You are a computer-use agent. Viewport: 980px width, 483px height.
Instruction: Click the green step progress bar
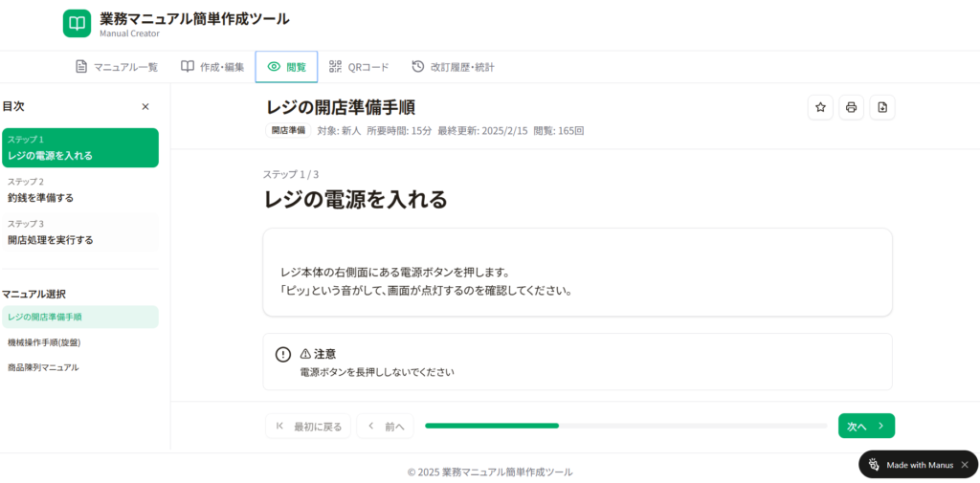point(492,426)
